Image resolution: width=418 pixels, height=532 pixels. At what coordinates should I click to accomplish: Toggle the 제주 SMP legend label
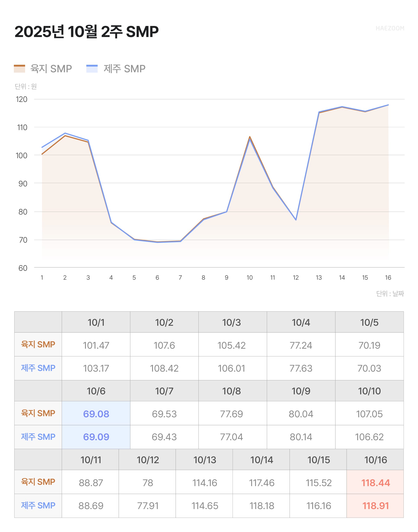point(124,69)
